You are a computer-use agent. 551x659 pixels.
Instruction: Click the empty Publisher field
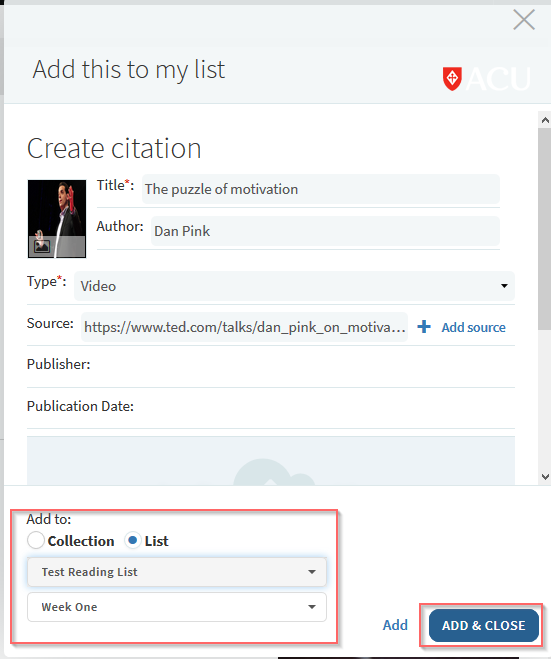click(303, 364)
